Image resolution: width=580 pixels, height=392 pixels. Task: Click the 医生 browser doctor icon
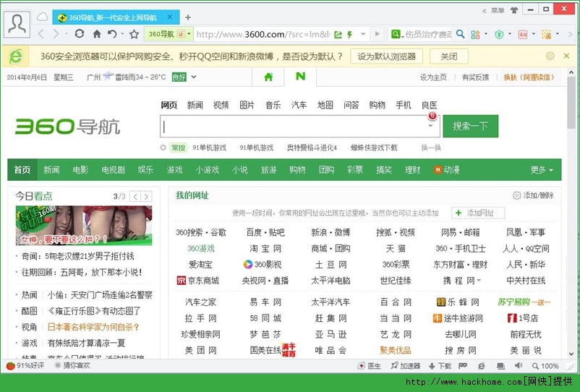click(x=369, y=366)
